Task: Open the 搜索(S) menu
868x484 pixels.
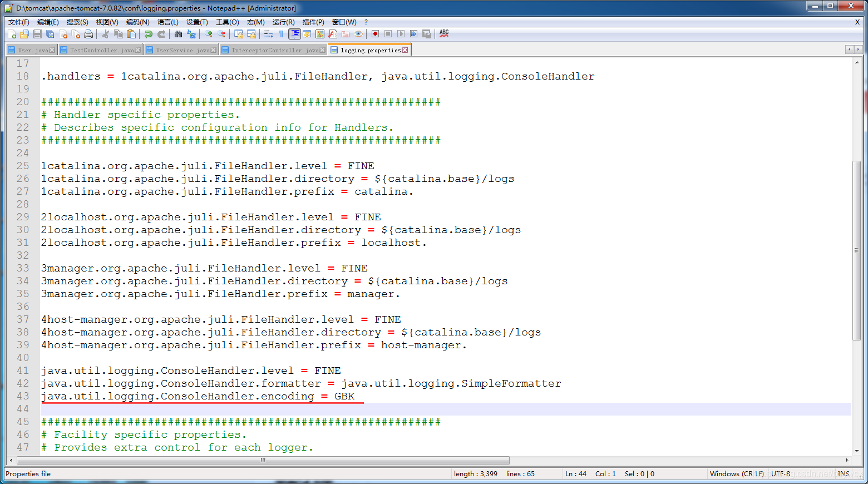Action: pos(77,22)
